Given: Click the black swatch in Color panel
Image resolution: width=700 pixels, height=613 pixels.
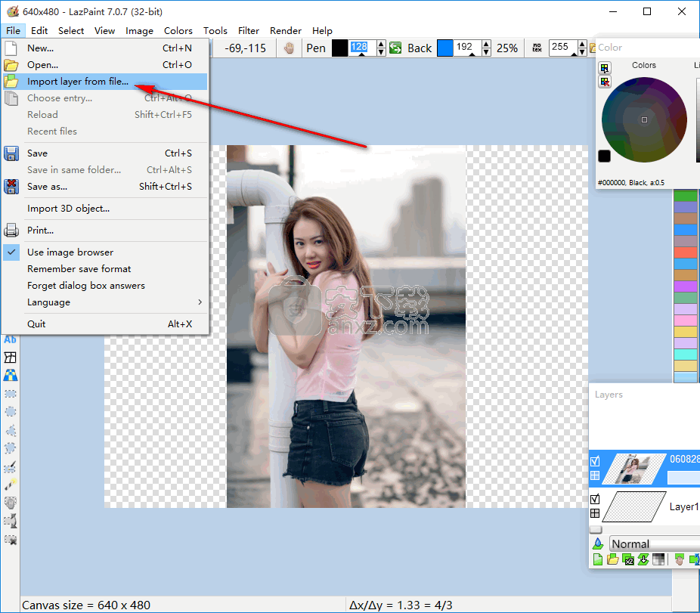Looking at the screenshot, I should pyautogui.click(x=605, y=156).
